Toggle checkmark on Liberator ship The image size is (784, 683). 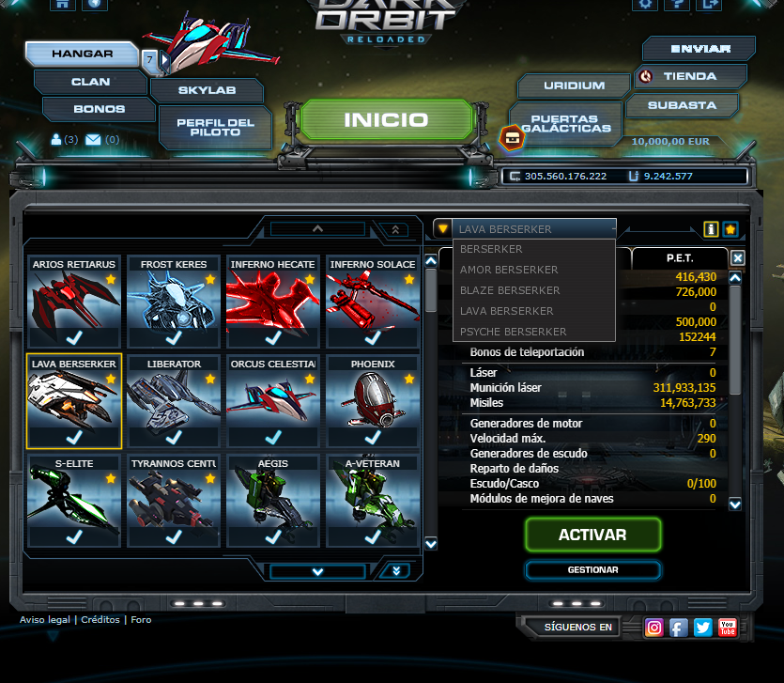click(174, 438)
